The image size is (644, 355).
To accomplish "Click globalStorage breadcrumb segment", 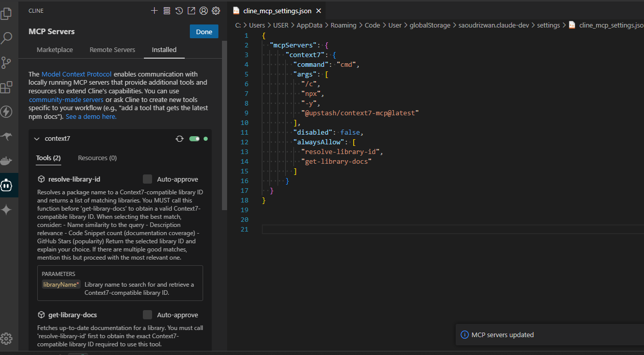I will 430,25.
